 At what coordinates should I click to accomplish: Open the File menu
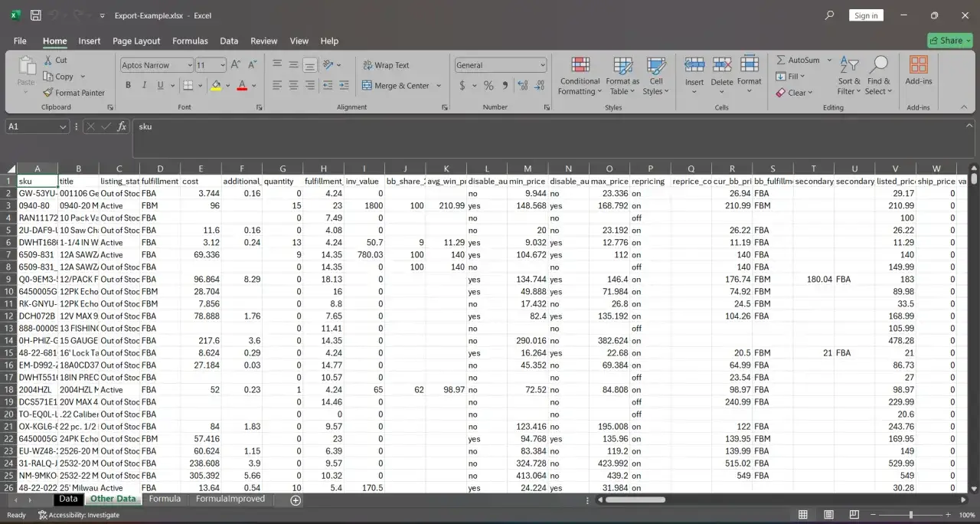pyautogui.click(x=20, y=41)
